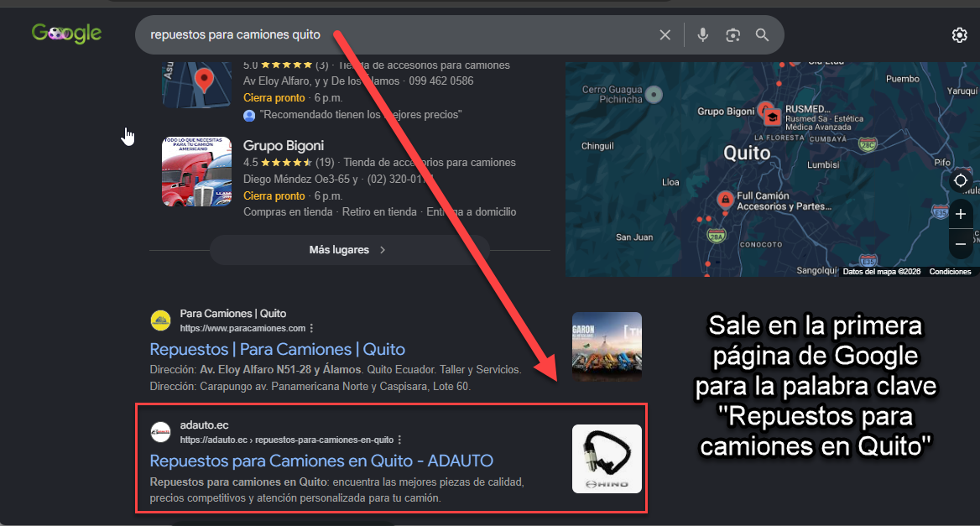The height and width of the screenshot is (526, 980).
Task: Select Full Camión Accesorios y Partes pin
Action: (725, 200)
